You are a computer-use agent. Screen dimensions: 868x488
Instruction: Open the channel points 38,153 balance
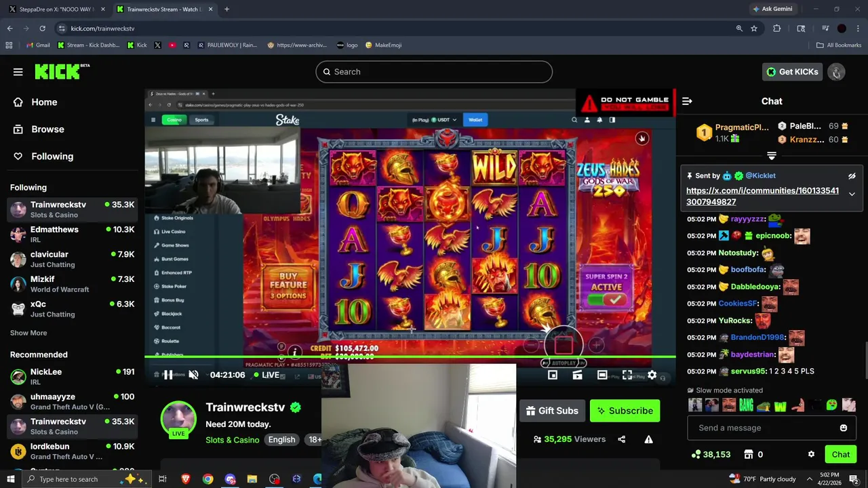pyautogui.click(x=711, y=455)
